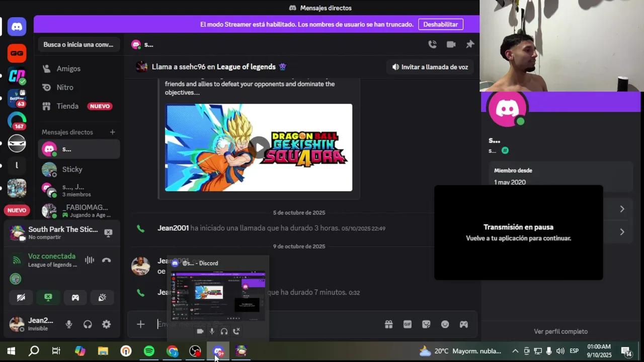
Task: Open the CR server icon
Action: coord(17,76)
